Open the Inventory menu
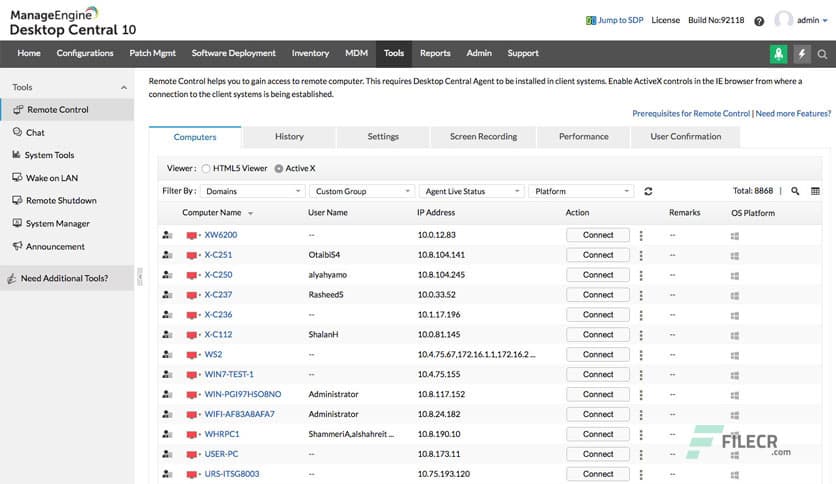Image resolution: width=836 pixels, height=484 pixels. point(310,53)
